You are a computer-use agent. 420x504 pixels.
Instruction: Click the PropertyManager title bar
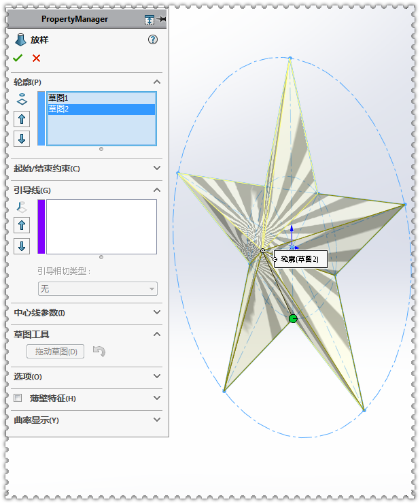click(87, 19)
